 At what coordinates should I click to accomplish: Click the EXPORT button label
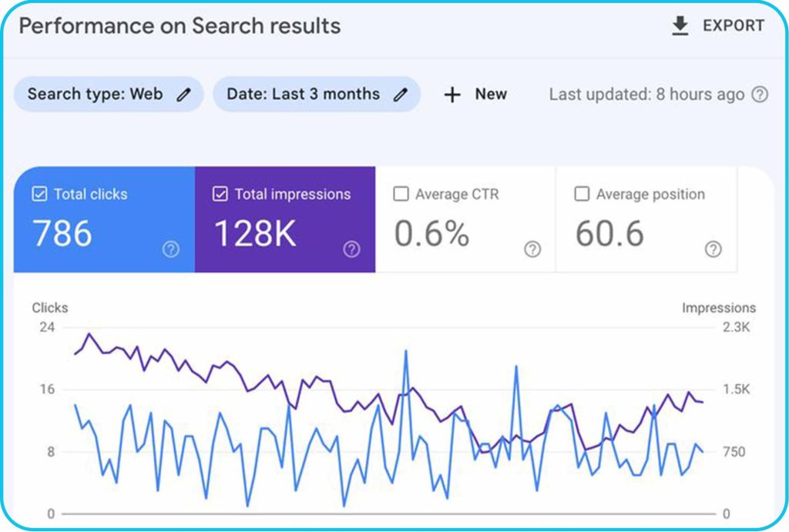coord(733,26)
